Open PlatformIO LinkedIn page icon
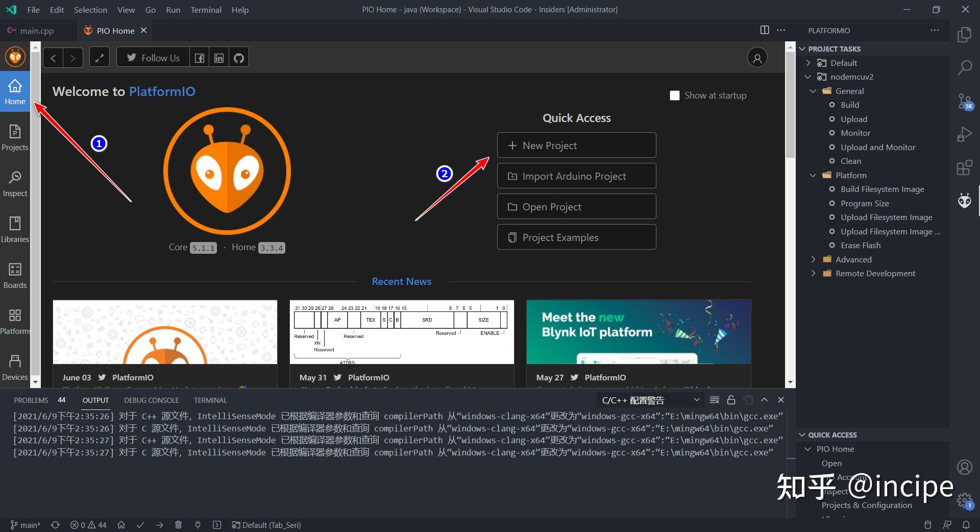 219,58
